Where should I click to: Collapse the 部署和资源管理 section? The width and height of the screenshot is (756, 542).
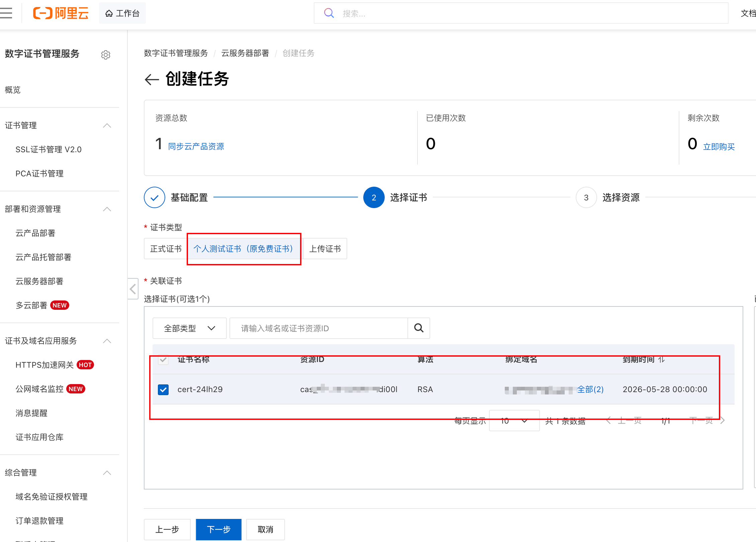point(107,209)
